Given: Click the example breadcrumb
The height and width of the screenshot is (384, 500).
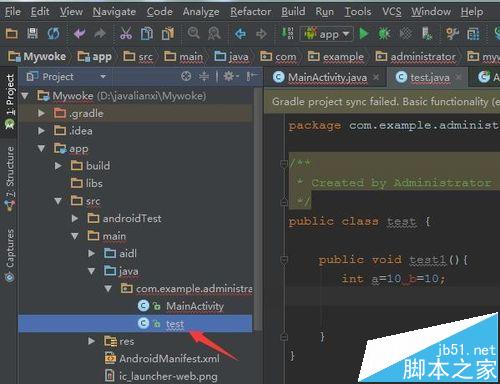Looking at the screenshot, I should click(336, 56).
